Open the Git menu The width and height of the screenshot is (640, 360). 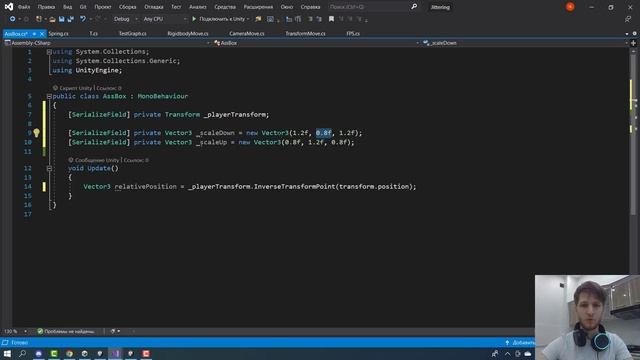[83, 7]
